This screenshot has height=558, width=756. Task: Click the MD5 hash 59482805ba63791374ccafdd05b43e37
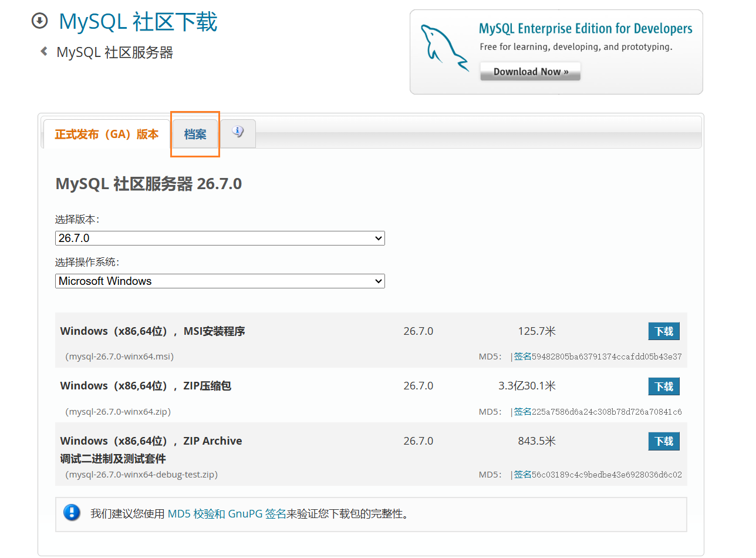(607, 357)
